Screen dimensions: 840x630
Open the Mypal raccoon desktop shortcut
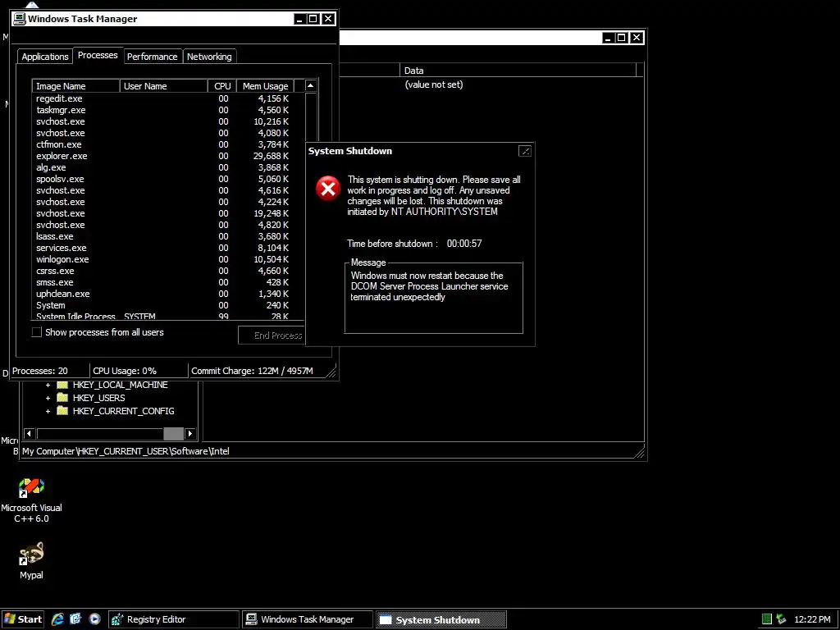pyautogui.click(x=31, y=560)
